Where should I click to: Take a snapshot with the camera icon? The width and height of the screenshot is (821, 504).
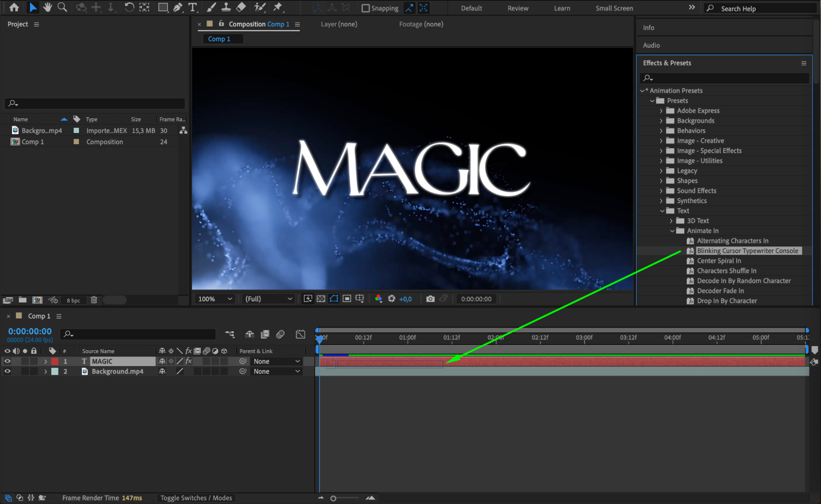point(430,299)
